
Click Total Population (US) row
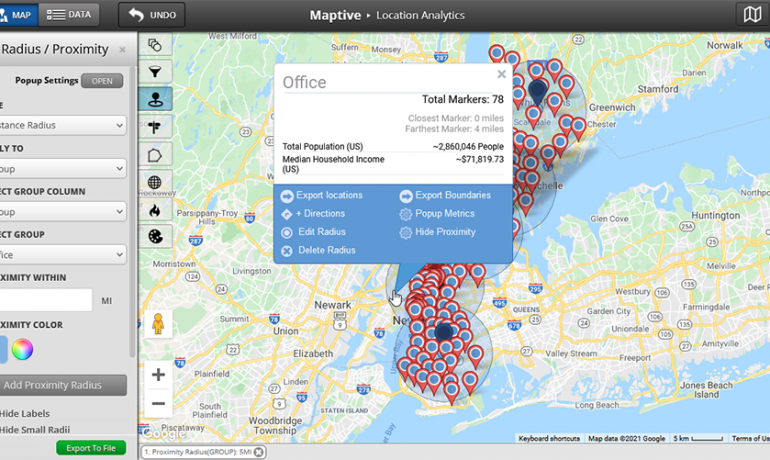pyautogui.click(x=393, y=146)
